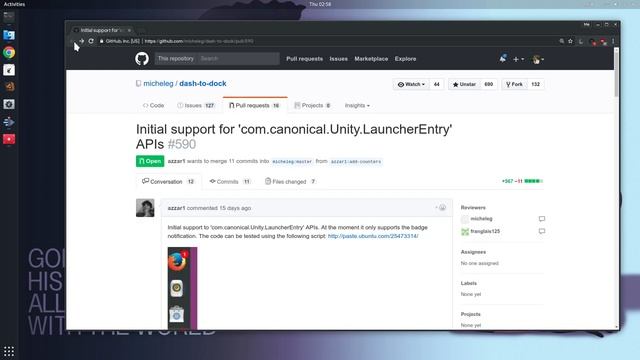Open the paste.ubuntu.com script link

pos(373,236)
